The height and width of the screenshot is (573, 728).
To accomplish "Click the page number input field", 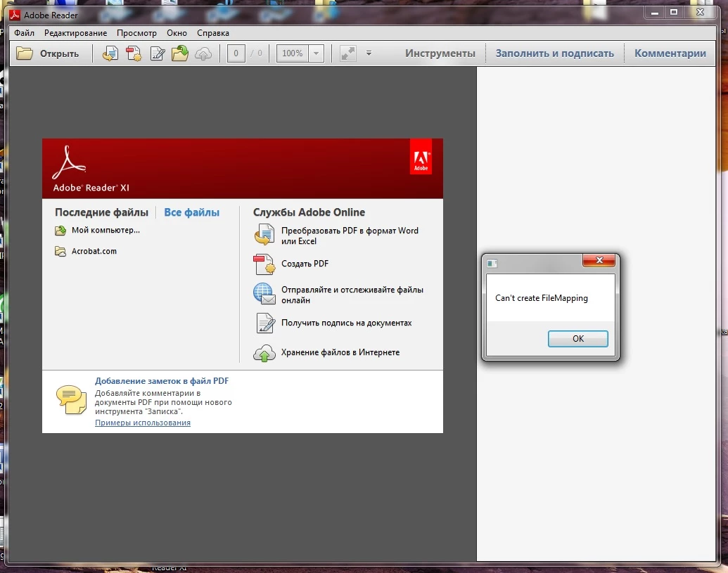I will (236, 53).
